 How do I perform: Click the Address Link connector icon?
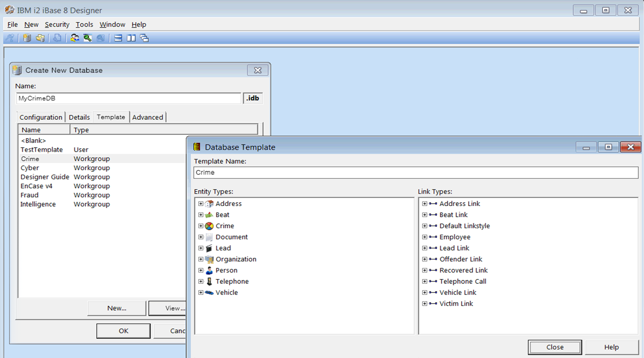pyautogui.click(x=433, y=203)
